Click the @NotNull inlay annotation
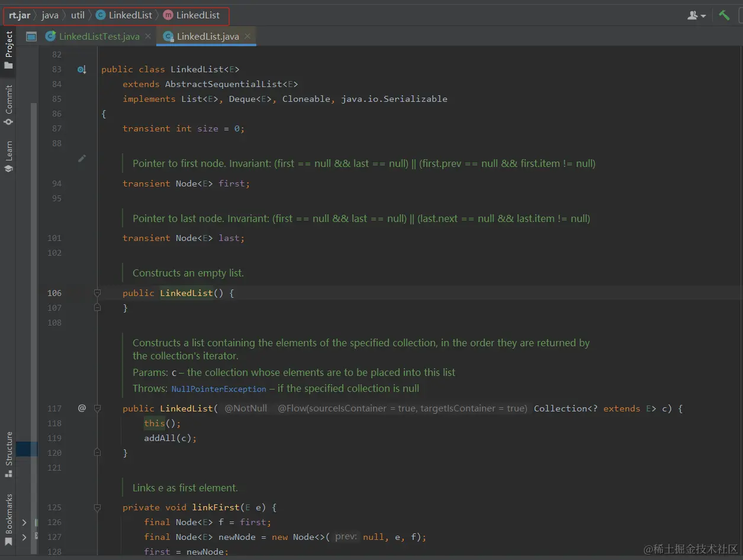Screen dimensions: 743x560 coord(246,408)
